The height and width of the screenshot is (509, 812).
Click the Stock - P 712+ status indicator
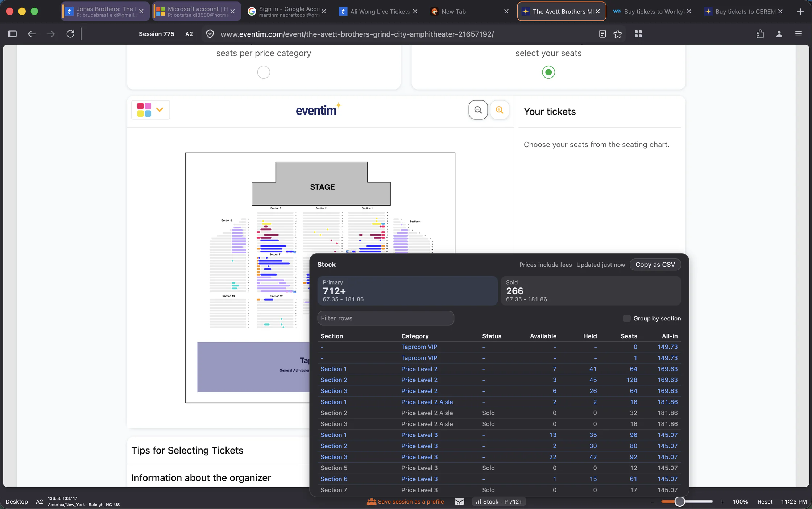point(499,502)
